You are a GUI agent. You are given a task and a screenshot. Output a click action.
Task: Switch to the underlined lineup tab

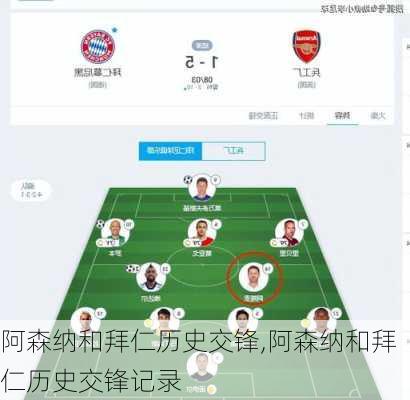pyautogui.click(x=343, y=116)
